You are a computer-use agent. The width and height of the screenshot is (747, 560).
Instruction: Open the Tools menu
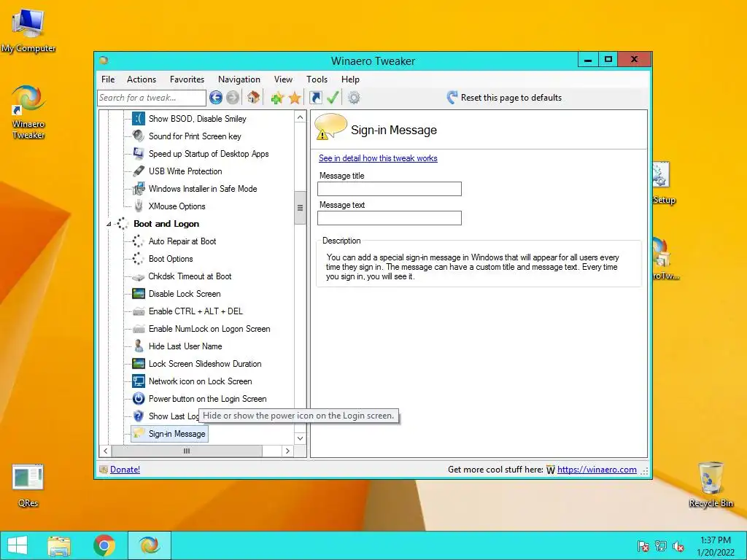317,79
